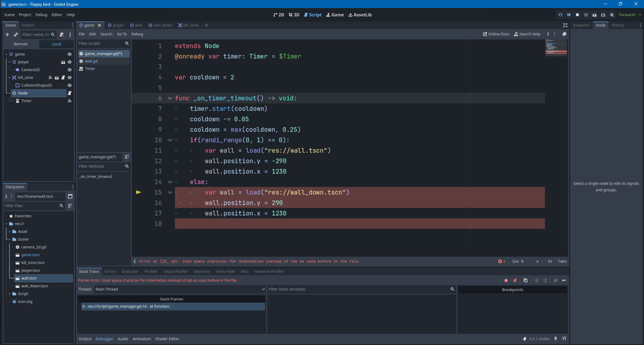The height and width of the screenshot is (345, 644).
Task: Stop the running project
Action: click(577, 15)
